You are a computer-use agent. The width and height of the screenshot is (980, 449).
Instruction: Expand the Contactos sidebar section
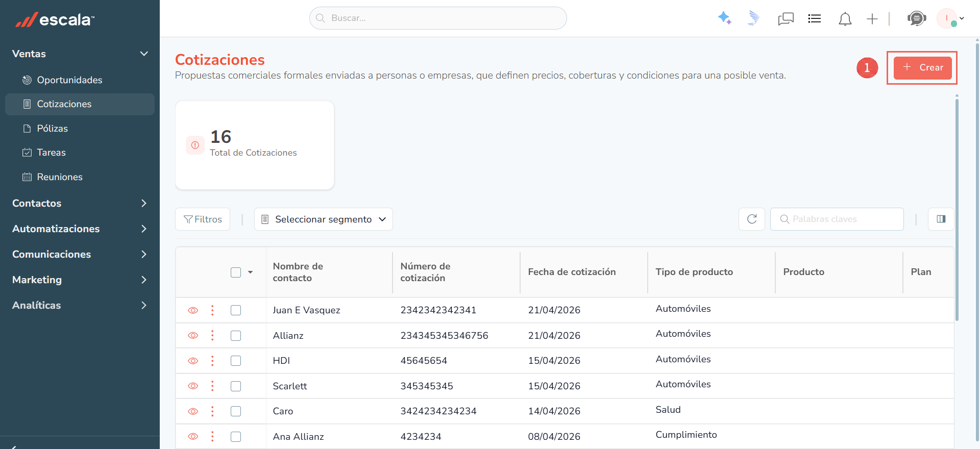coord(80,203)
